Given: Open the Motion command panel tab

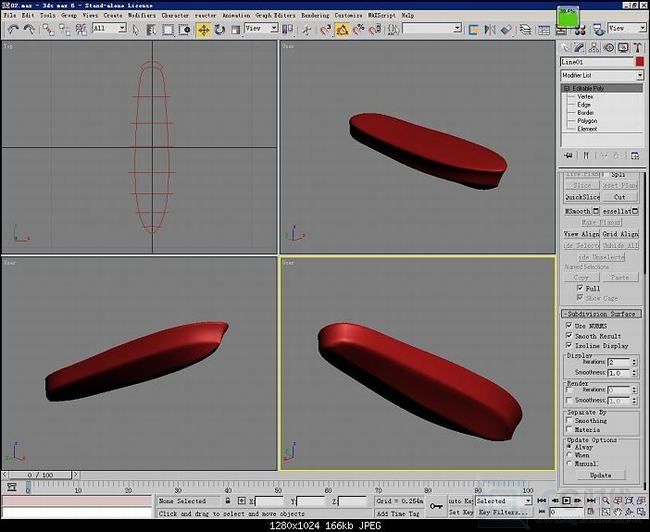Looking at the screenshot, I should click(x=609, y=48).
